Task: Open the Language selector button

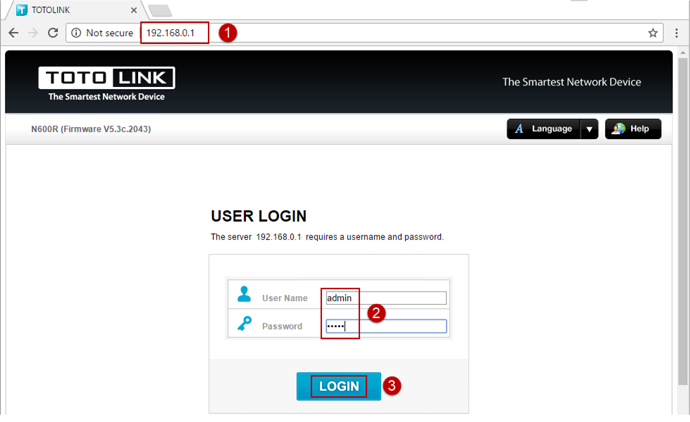Action: point(543,129)
